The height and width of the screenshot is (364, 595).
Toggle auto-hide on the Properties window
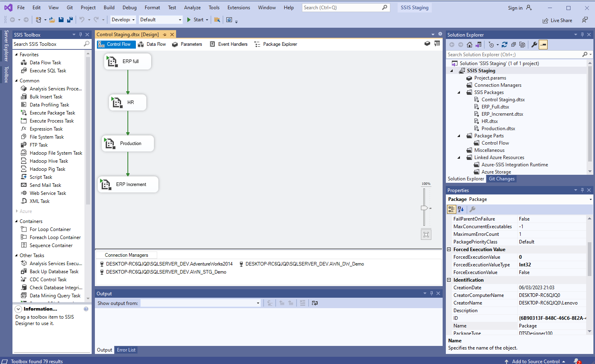[582, 190]
